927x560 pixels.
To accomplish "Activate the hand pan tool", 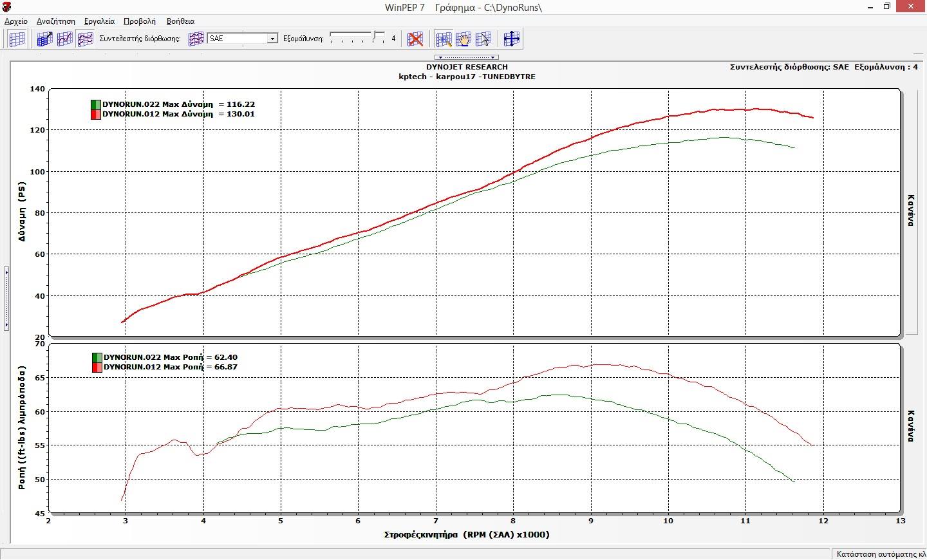I will [464, 39].
